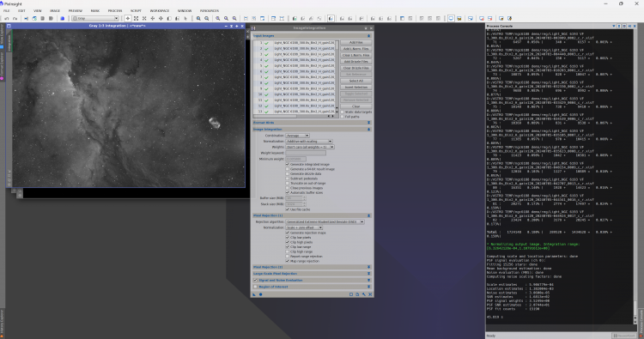Open the SCRIPT menu
644x339 pixels.
[x=136, y=10]
